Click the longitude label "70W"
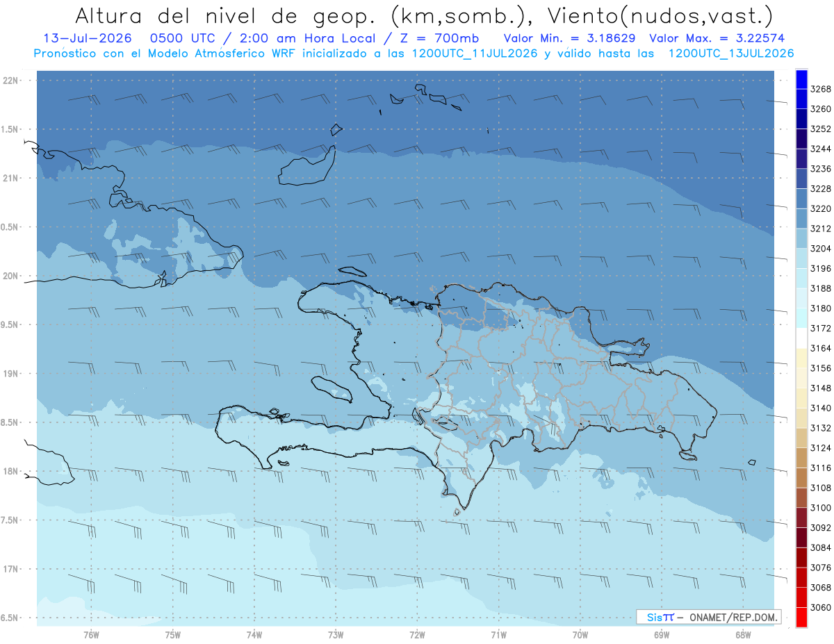The width and height of the screenshot is (834, 644). click(580, 635)
